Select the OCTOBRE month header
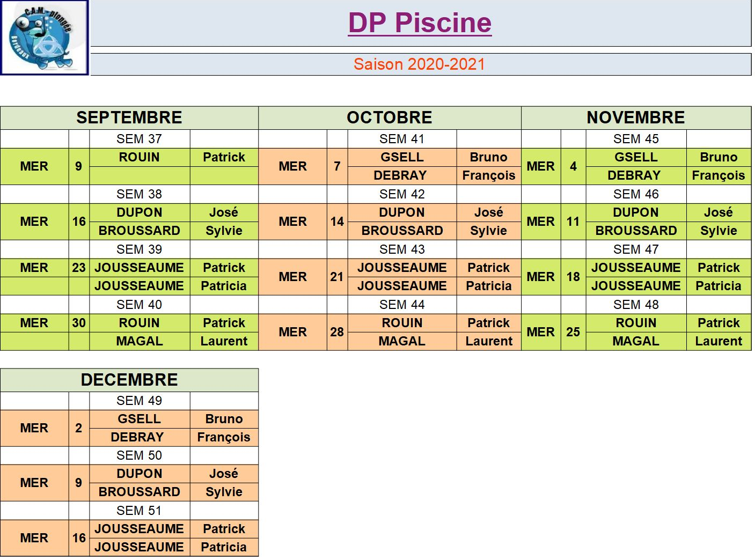 390,117
